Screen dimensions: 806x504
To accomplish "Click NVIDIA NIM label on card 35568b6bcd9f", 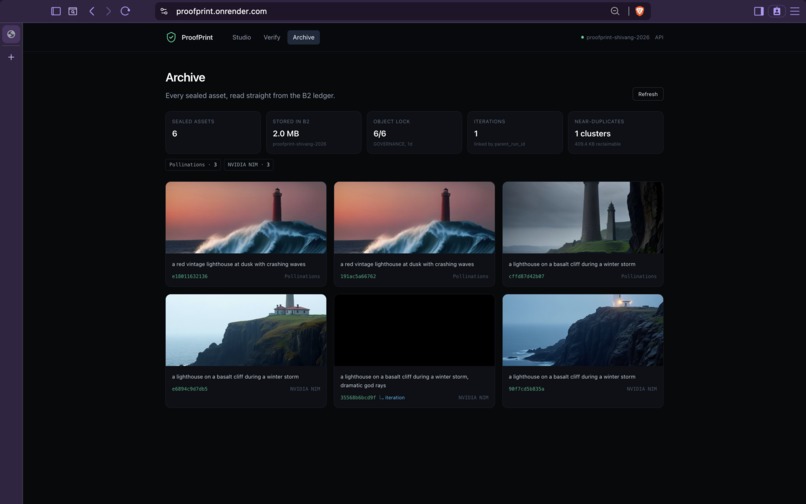I will (473, 398).
